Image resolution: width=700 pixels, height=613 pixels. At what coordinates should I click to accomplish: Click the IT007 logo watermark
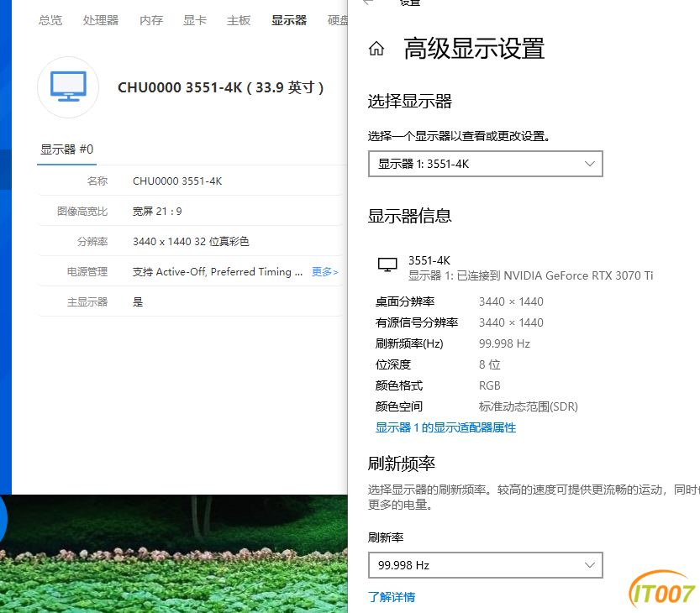click(x=663, y=594)
